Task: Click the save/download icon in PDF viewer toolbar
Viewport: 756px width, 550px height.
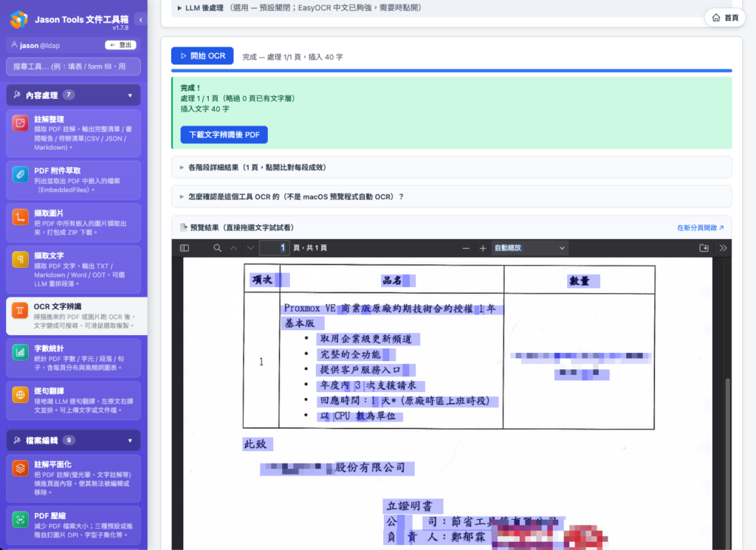Action: (x=704, y=248)
